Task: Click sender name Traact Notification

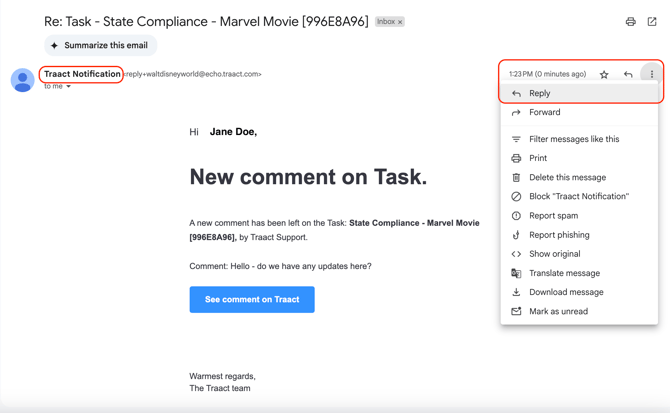Action: click(82, 74)
